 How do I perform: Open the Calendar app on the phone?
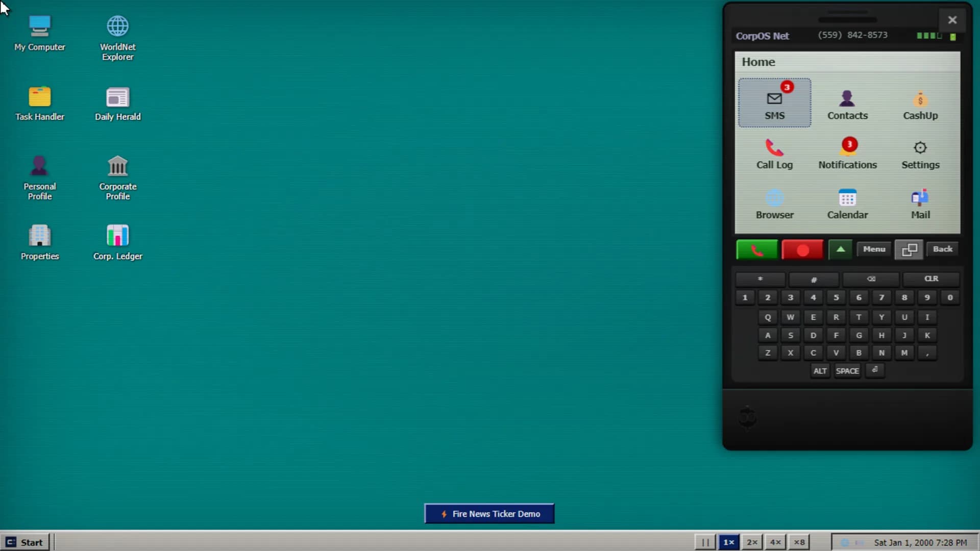click(x=847, y=204)
